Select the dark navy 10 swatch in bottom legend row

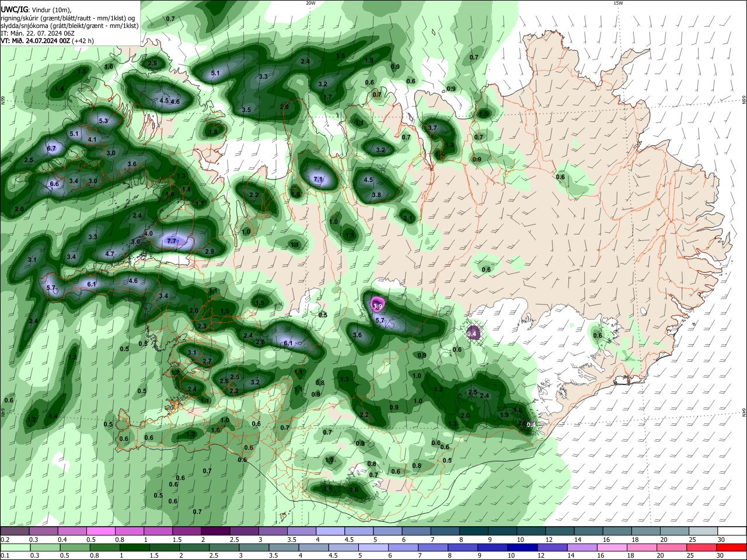tap(521, 547)
